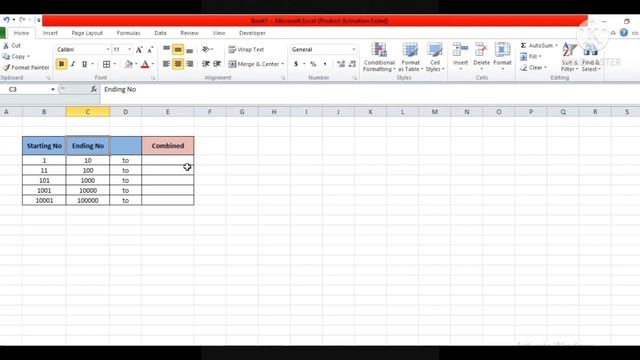This screenshot has width=640, height=360.
Task: Increase font size
Action: pos(139,49)
